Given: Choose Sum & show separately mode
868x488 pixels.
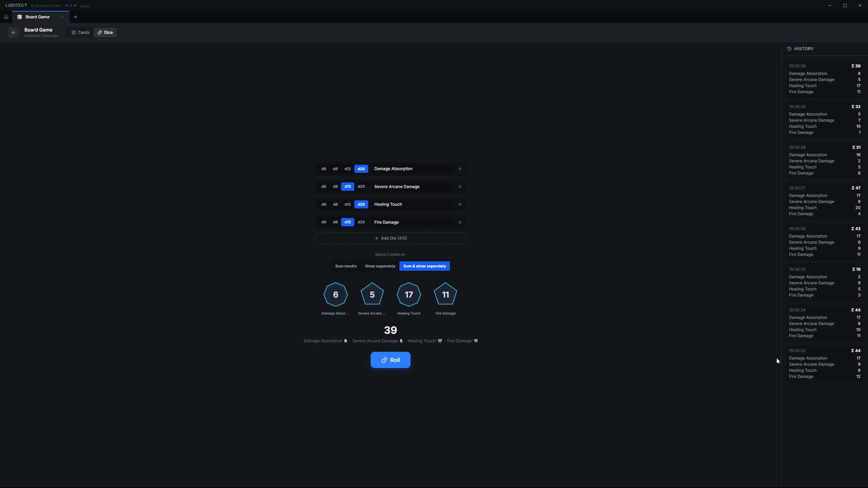Looking at the screenshot, I should point(425,266).
